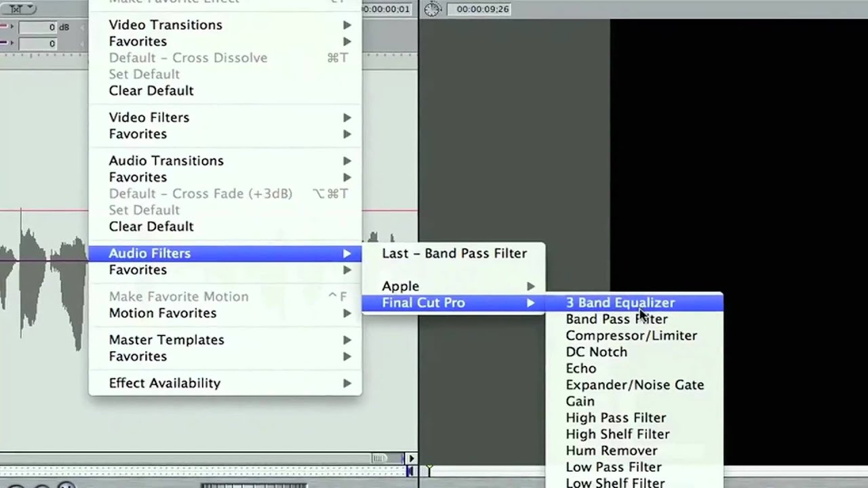
Task: Click the Effect Availability submenu arrow
Action: click(x=347, y=384)
